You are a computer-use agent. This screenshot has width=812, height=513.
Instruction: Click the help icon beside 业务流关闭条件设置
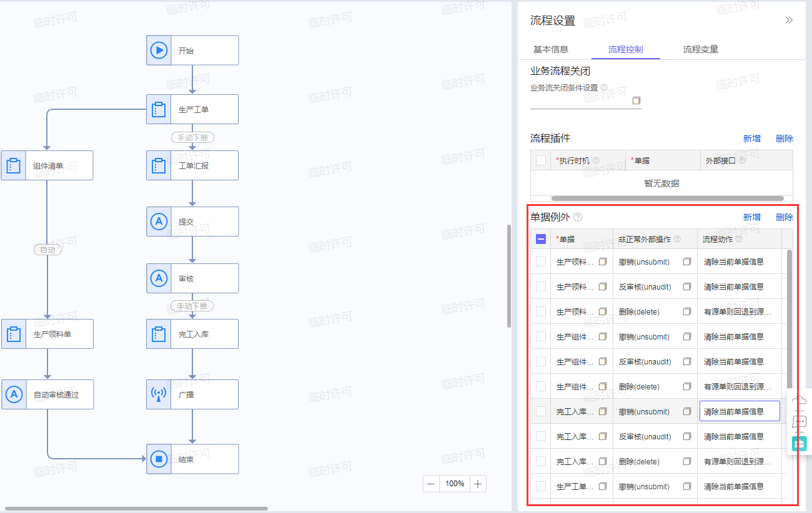tap(604, 87)
